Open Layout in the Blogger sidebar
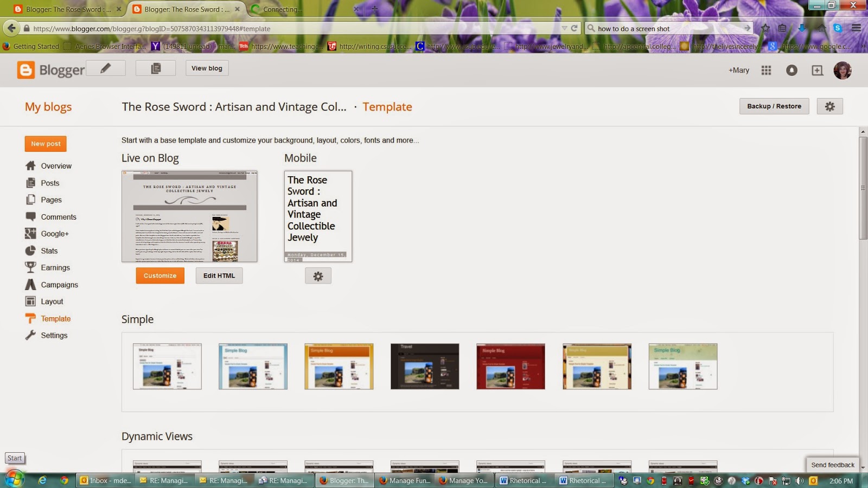868x488 pixels. [x=52, y=301]
